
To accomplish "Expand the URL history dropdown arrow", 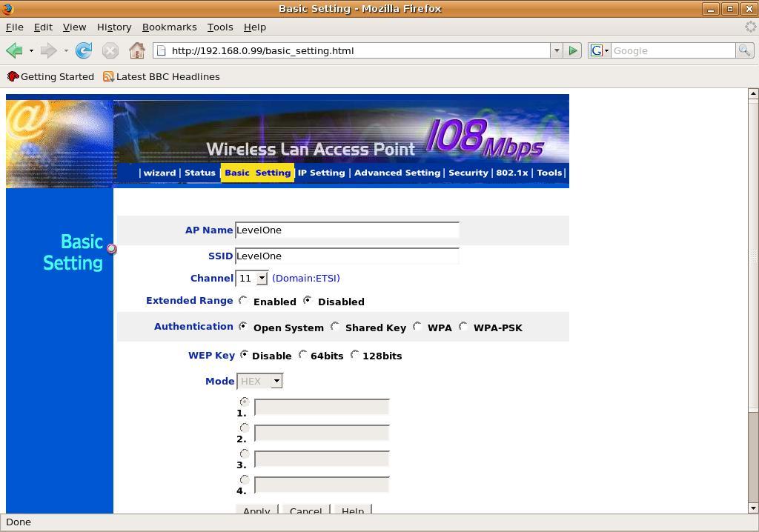I will click(x=557, y=50).
